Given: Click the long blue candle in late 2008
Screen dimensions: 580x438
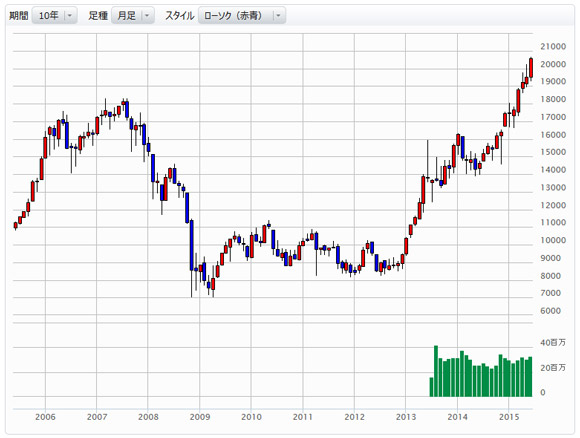Looking at the screenshot, I should click(192, 245).
